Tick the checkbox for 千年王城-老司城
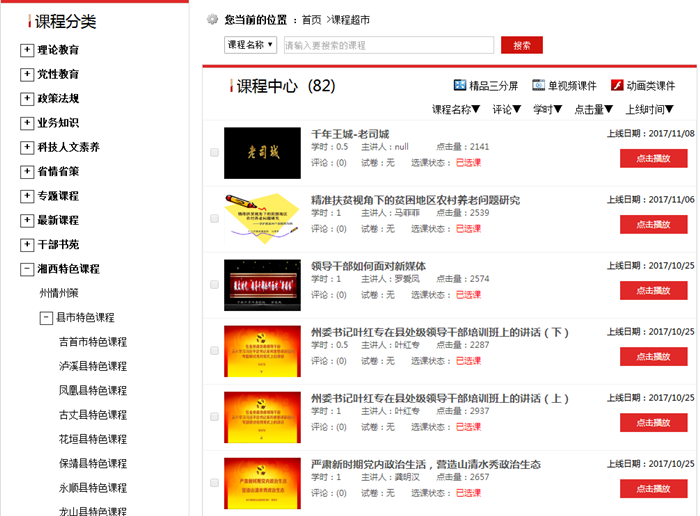 click(x=214, y=153)
